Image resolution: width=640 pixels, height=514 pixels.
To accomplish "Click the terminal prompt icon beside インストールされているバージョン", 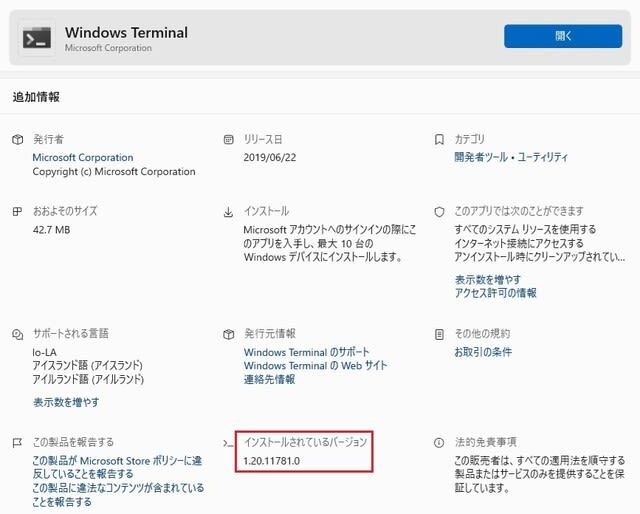I will coord(229,443).
